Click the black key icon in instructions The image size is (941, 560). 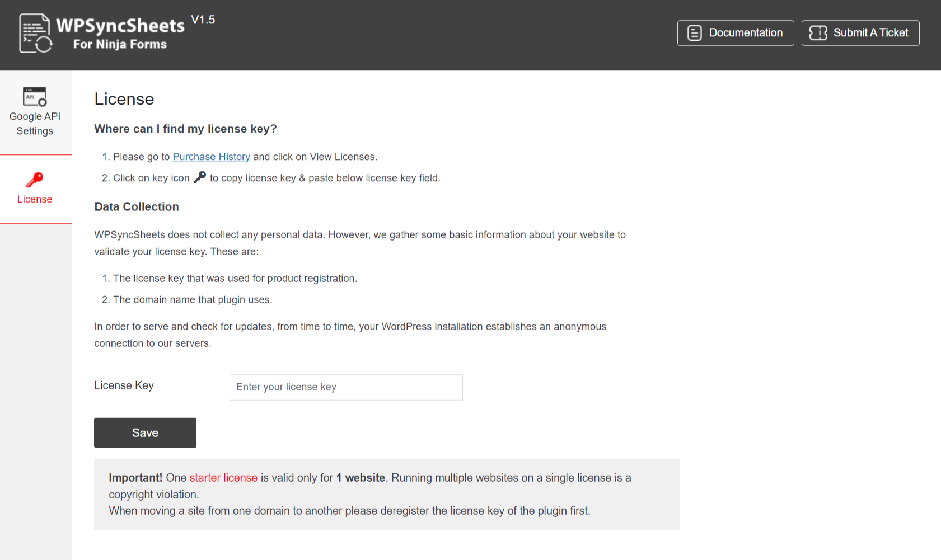(x=200, y=177)
